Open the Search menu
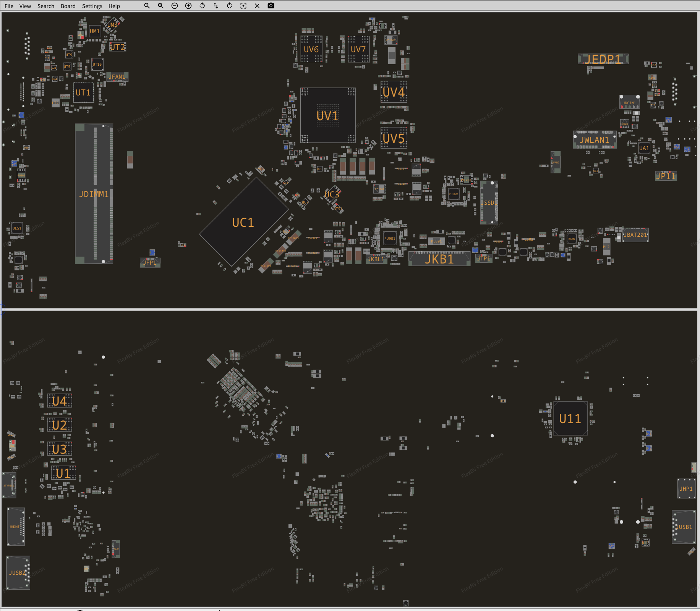Image resolution: width=700 pixels, height=611 pixels. click(46, 6)
